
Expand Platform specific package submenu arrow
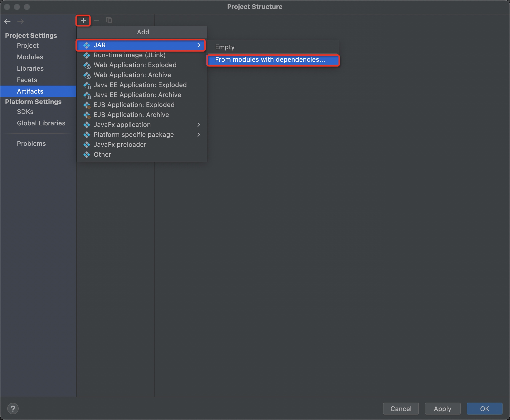(x=199, y=135)
